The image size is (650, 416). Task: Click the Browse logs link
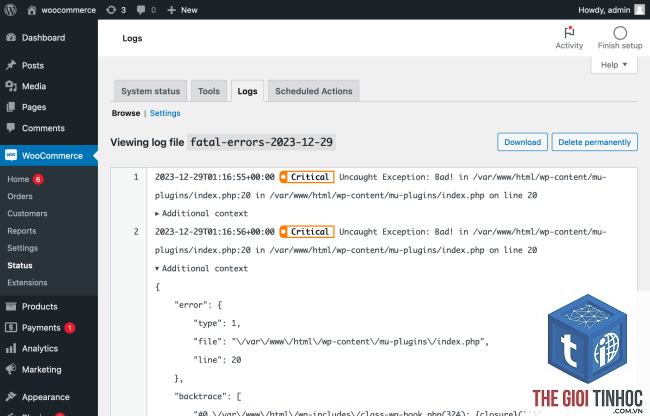(126, 113)
